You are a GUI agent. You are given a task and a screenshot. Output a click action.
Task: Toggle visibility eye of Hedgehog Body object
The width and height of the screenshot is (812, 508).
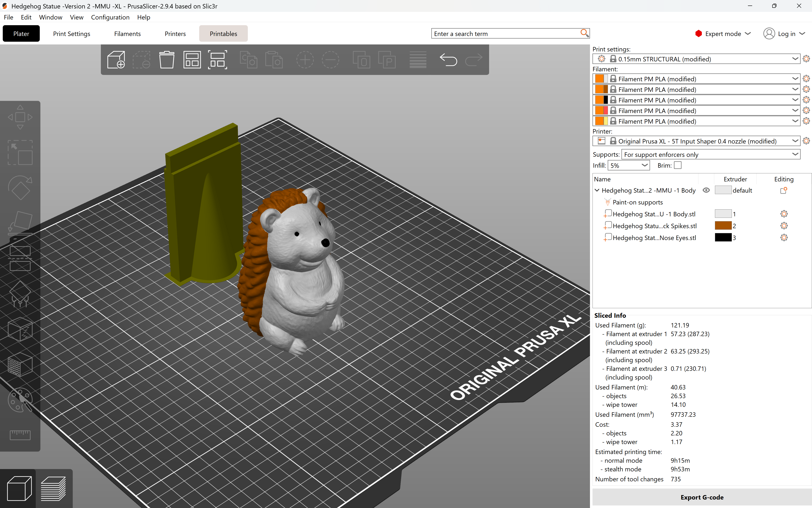(x=706, y=190)
